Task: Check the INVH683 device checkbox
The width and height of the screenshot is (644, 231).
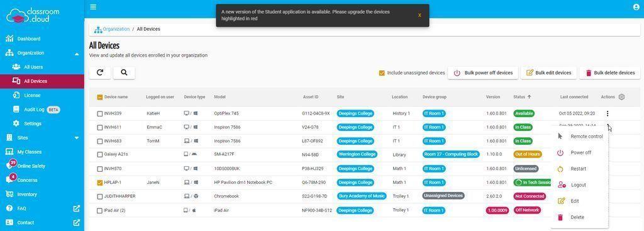Action: click(100, 141)
